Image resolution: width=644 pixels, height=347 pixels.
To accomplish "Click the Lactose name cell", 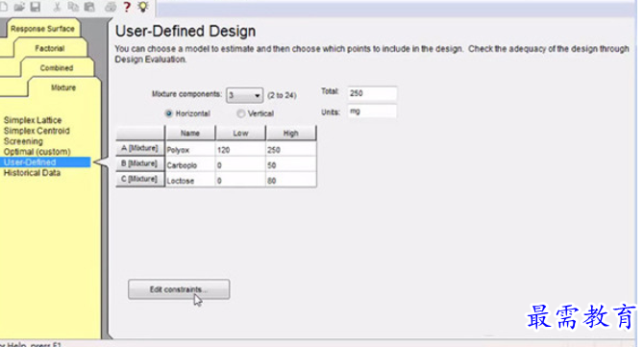I will (x=190, y=181).
